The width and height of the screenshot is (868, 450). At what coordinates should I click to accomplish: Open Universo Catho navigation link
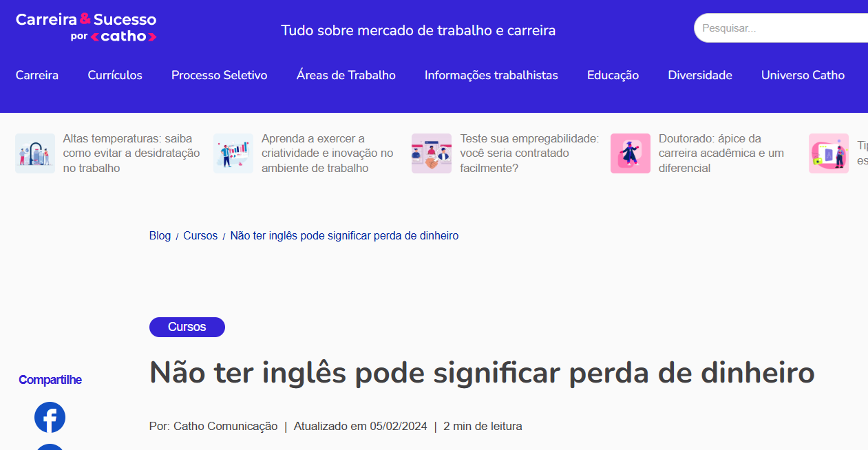tap(803, 75)
